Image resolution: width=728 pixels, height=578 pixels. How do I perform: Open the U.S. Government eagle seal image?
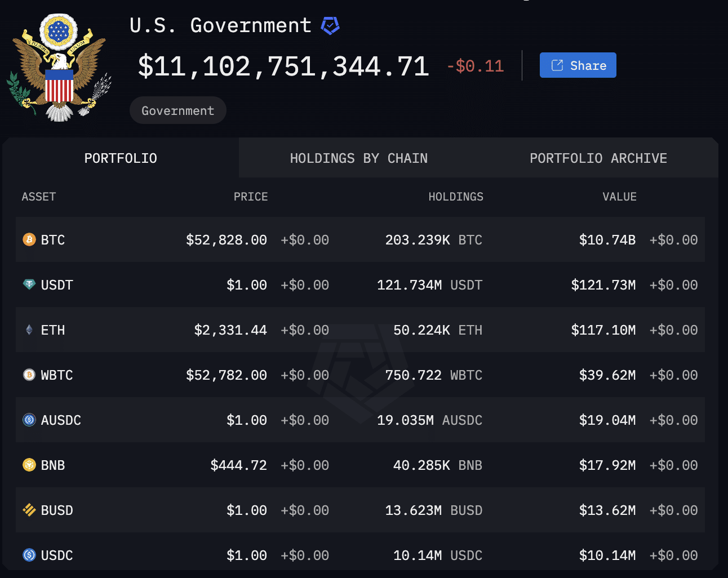pos(60,68)
